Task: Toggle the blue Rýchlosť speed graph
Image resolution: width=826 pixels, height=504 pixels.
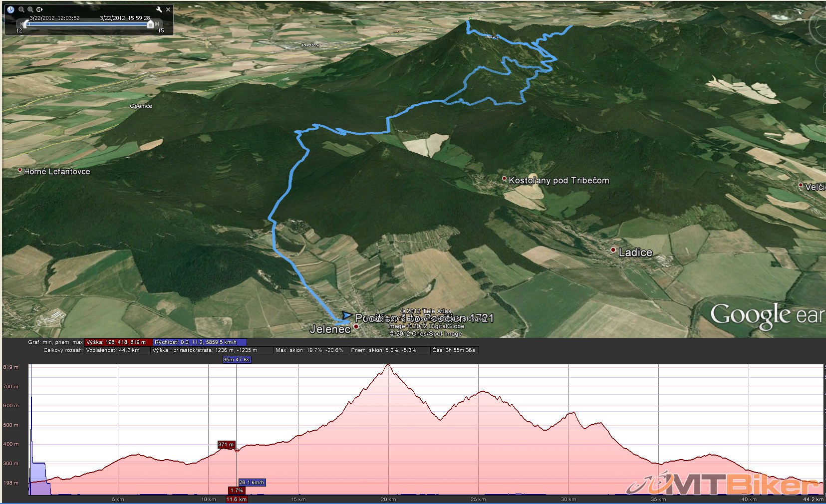Action: click(200, 342)
